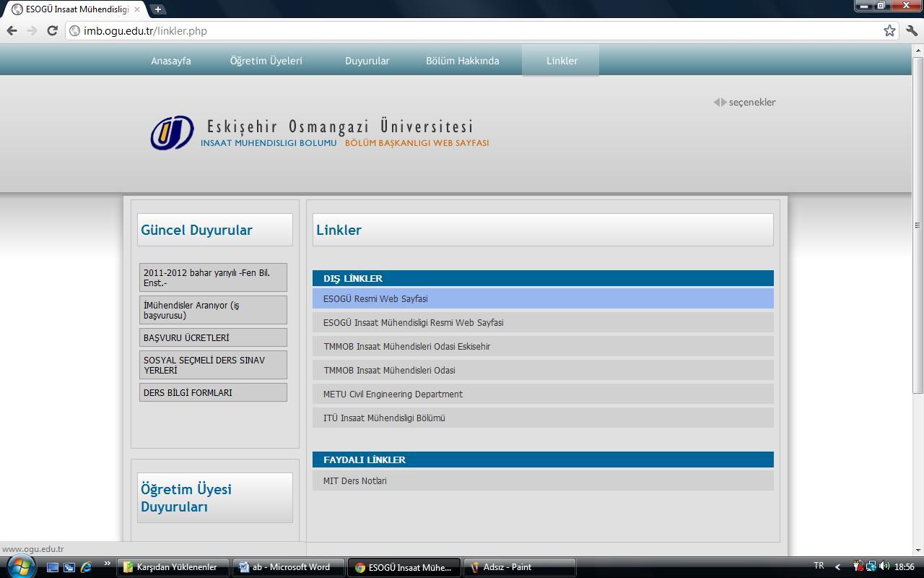The height and width of the screenshot is (578, 924).
Task: Click the scrollbar down arrow
Action: coord(918,550)
